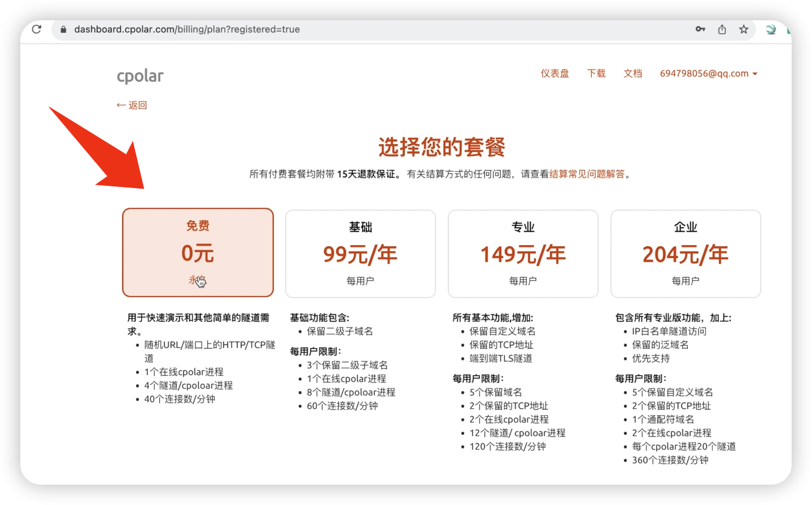Viewport: 812px width, 505px height.
Task: Select the 专业 149元/年 plan card
Action: pos(523,254)
